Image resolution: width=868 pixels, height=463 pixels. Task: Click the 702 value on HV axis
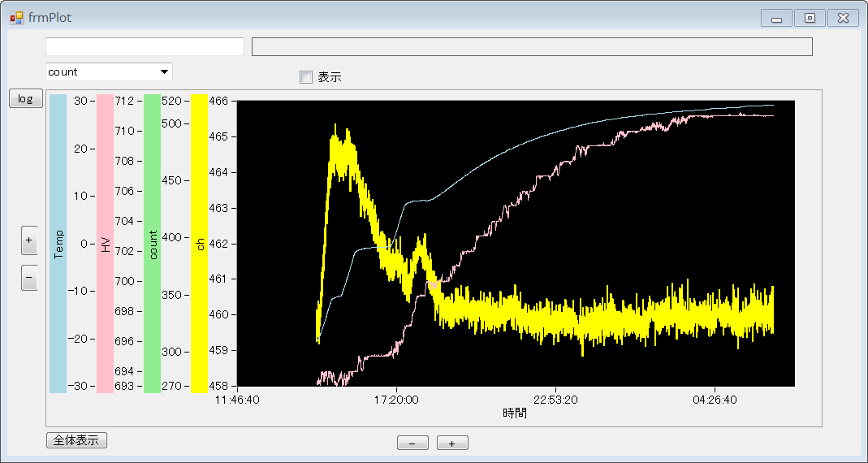(124, 251)
